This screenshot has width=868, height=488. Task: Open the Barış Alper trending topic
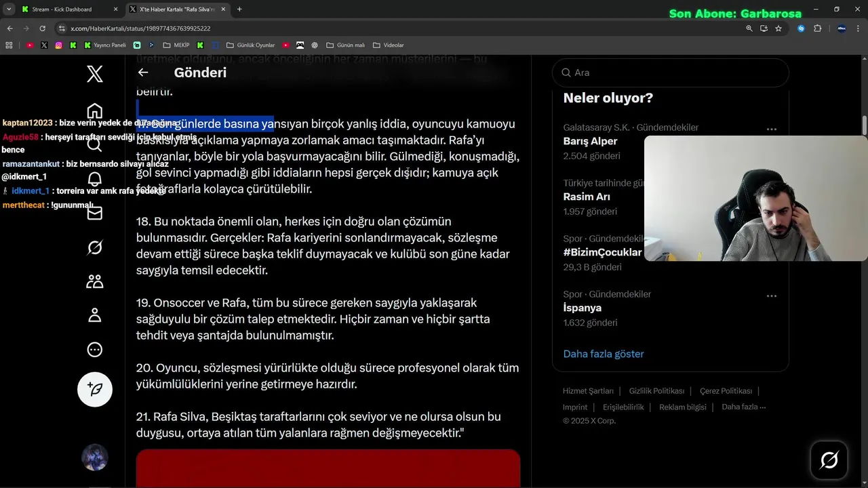(590, 141)
